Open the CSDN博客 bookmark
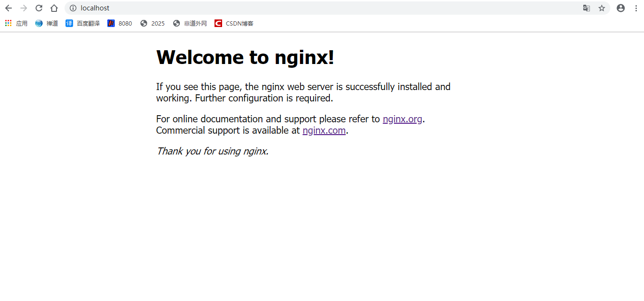The height and width of the screenshot is (301, 644). [x=234, y=23]
